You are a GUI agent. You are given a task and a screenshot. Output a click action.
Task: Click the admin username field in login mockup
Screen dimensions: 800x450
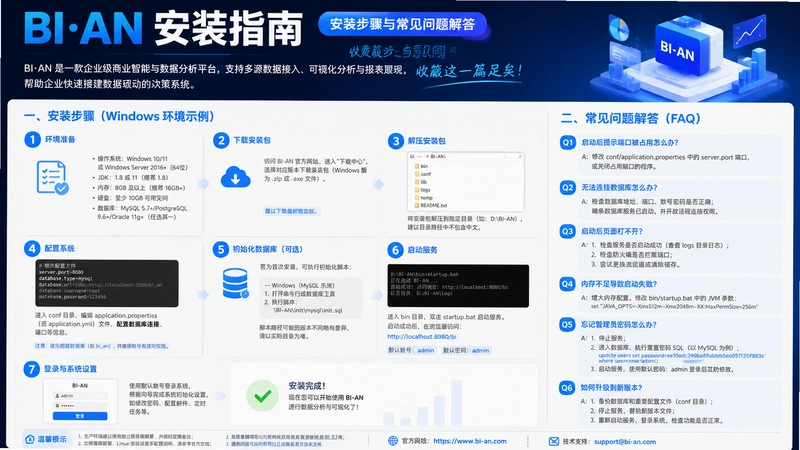[x=80, y=396]
